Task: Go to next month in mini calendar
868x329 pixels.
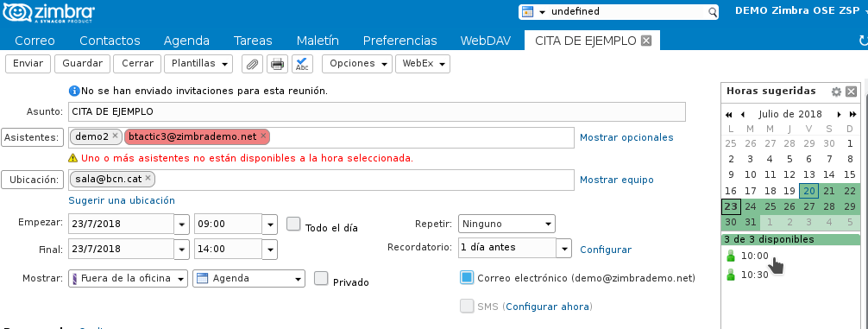Action: (x=840, y=115)
